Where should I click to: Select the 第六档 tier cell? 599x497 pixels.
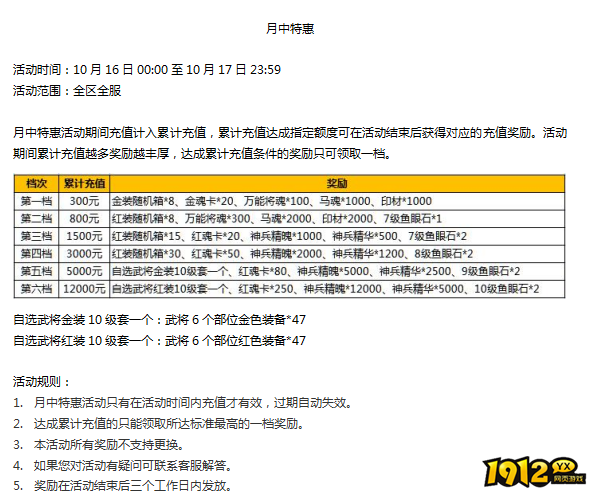[x=36, y=289]
